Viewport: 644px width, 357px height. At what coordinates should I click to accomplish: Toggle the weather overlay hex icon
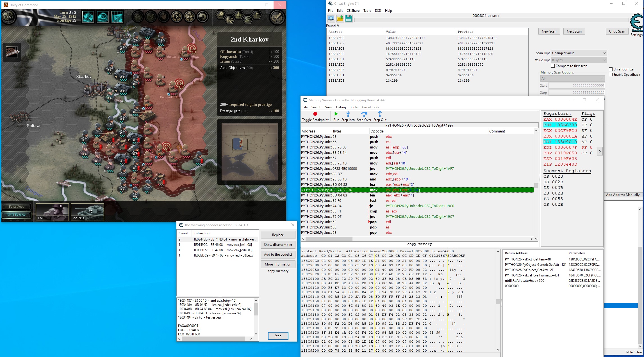[x=247, y=19]
